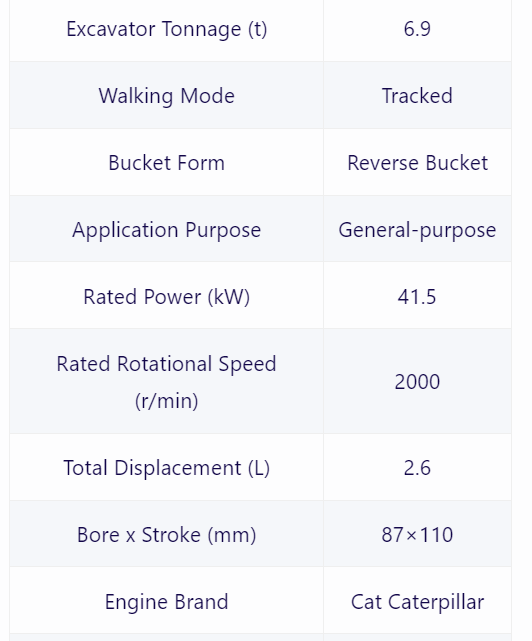The width and height of the screenshot is (532, 641).
Task: Select the 87×110 bore stroke value
Action: [x=417, y=535]
